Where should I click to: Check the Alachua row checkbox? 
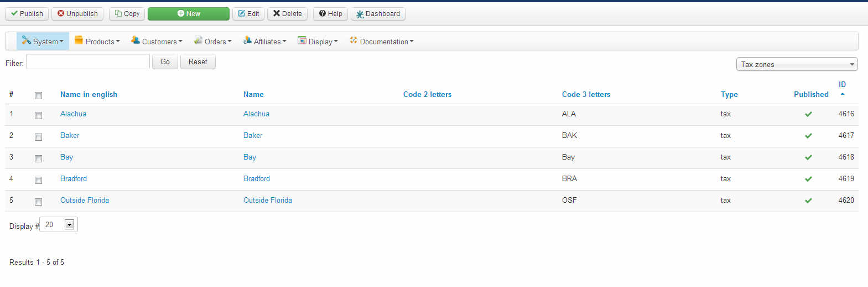click(x=38, y=115)
